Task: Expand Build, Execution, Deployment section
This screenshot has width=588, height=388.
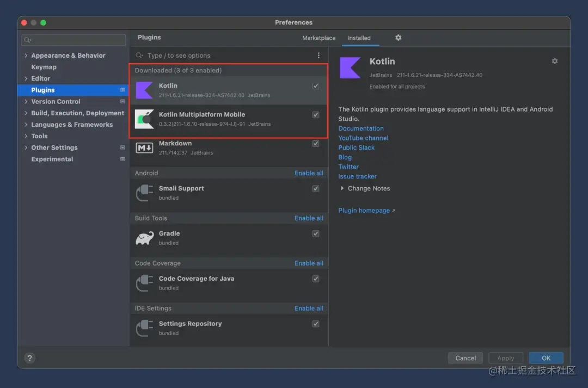Action: point(26,113)
